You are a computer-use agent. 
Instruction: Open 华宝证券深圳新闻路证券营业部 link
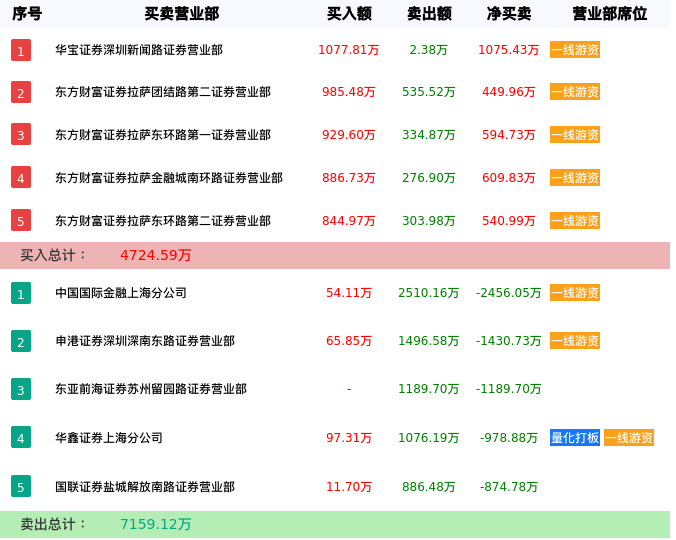click(139, 50)
